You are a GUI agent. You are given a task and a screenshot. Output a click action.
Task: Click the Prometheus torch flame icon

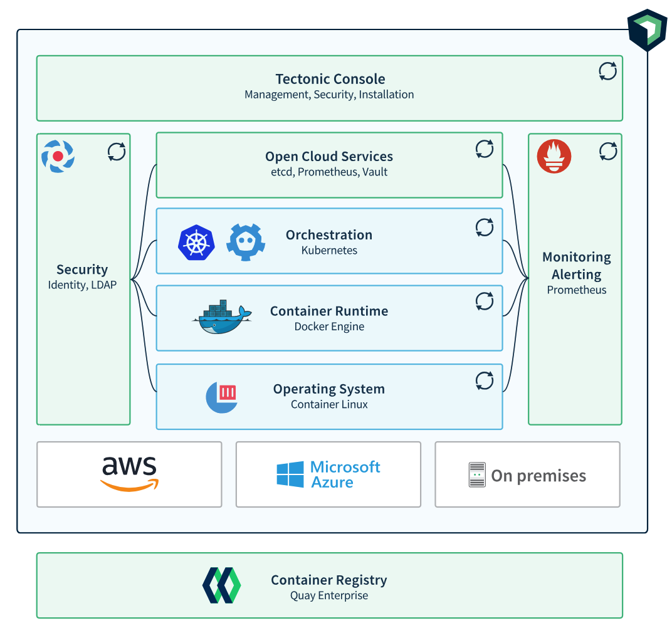(x=554, y=157)
